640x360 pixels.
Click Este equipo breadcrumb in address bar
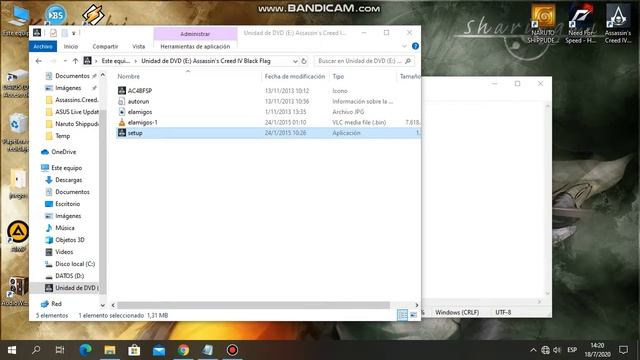(x=116, y=61)
